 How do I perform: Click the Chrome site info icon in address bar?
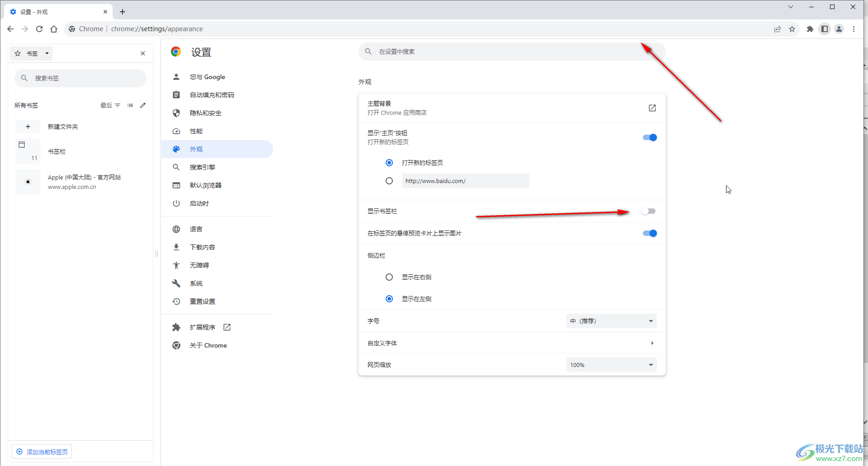click(72, 29)
